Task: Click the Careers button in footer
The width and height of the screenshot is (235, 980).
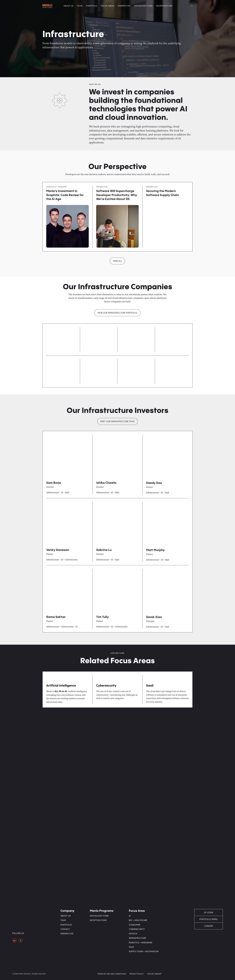Action: click(208, 926)
